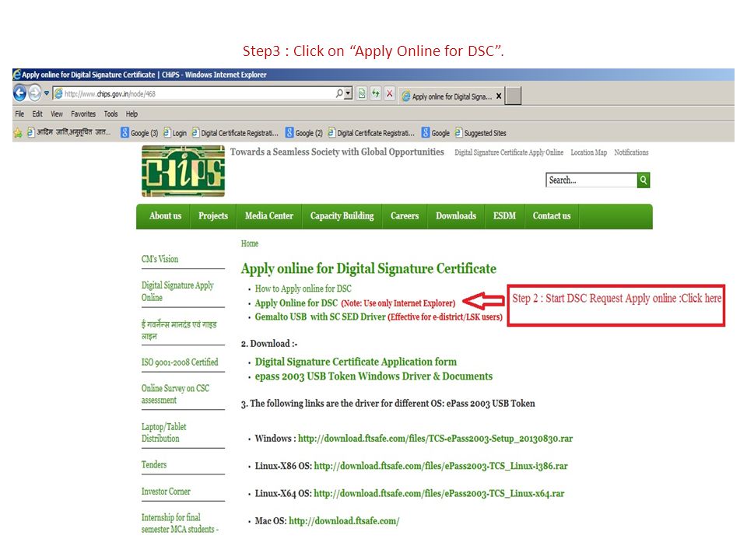Click the address bar search magnifier icon
747x560 pixels.
(339, 93)
